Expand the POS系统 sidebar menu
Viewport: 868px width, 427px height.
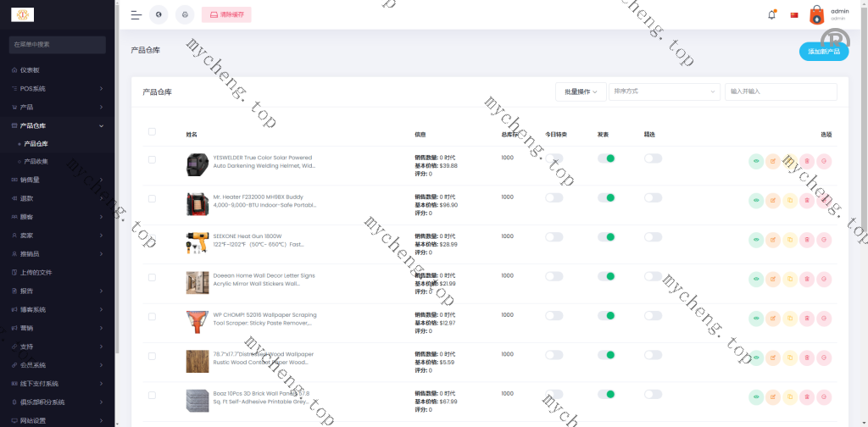(58, 88)
